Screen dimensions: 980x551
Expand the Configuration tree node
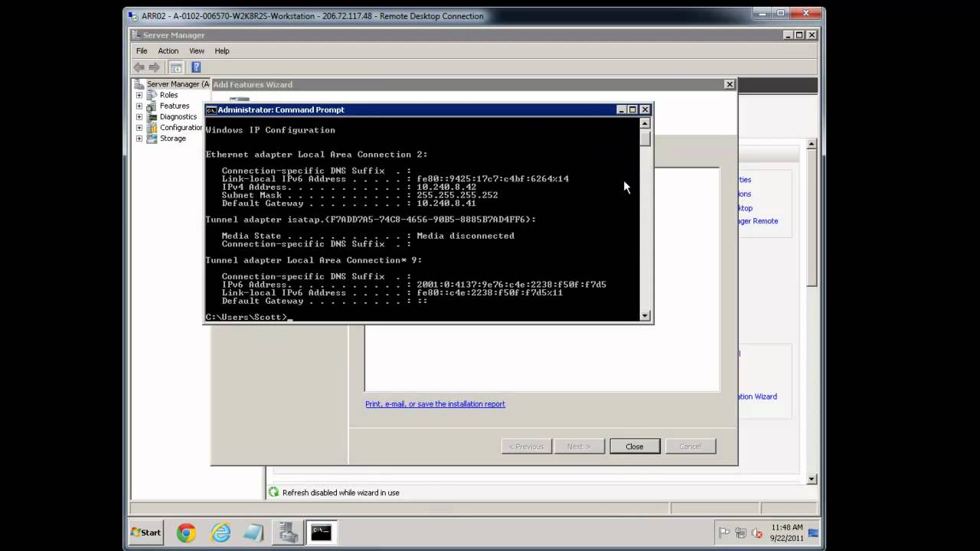(139, 128)
